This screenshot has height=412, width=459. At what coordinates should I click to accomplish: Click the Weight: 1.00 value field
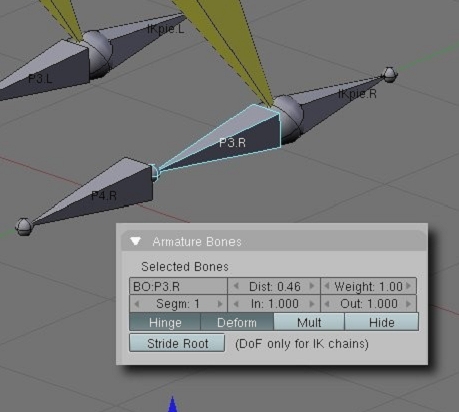[x=368, y=286]
